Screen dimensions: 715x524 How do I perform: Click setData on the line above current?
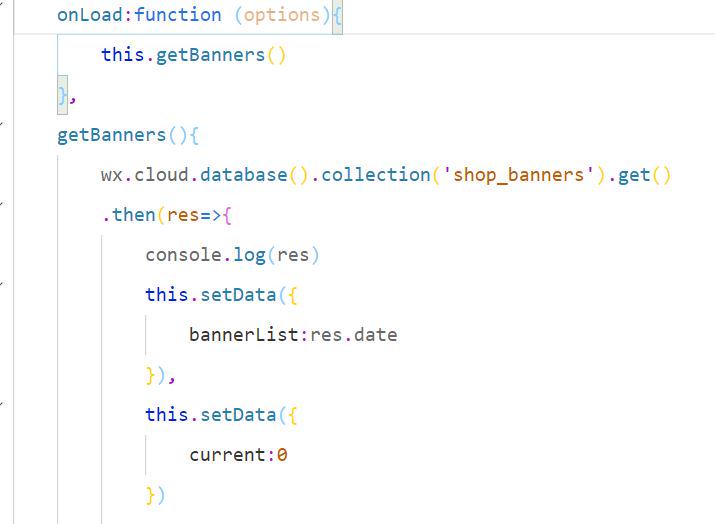click(238, 415)
